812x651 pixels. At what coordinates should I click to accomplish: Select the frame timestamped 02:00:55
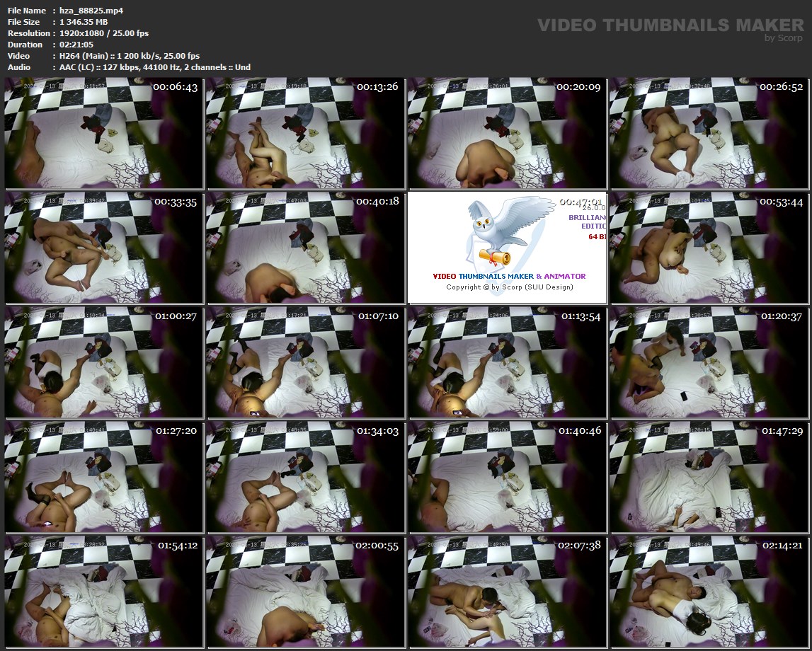(306, 592)
